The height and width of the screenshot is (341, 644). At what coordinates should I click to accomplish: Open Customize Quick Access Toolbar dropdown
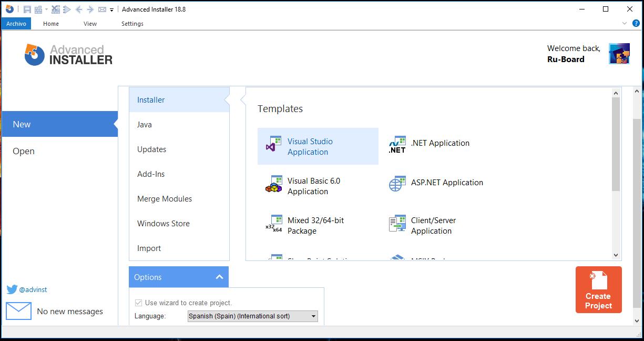(112, 9)
